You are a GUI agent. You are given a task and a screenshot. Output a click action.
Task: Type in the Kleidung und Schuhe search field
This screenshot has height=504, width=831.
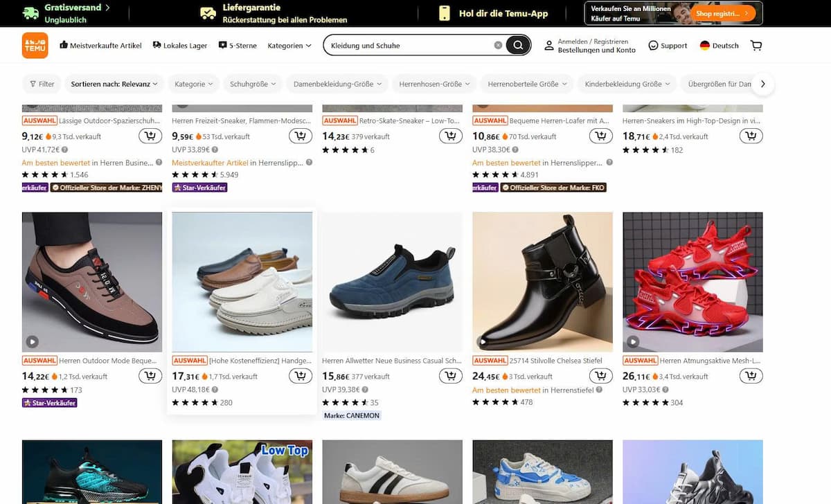(409, 46)
